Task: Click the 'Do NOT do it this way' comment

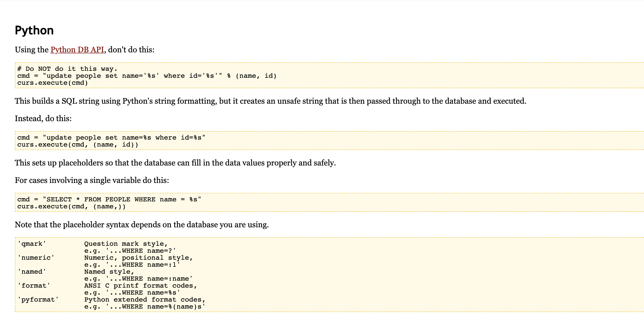Action: pos(67,69)
